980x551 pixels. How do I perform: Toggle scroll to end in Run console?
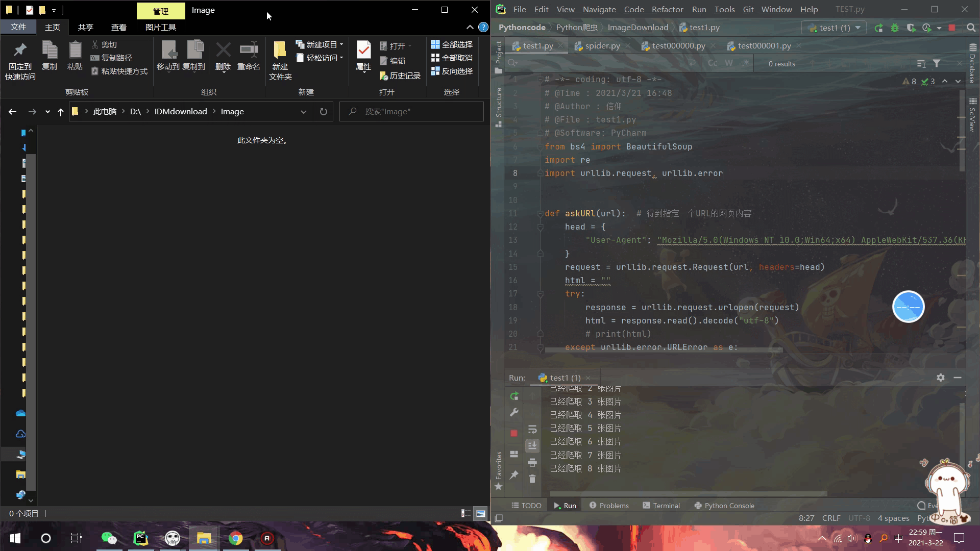click(x=532, y=445)
